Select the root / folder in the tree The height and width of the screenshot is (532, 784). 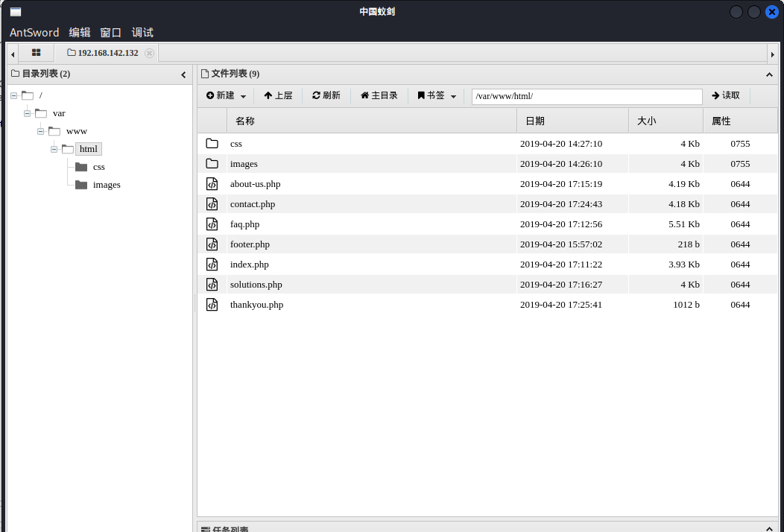[x=40, y=95]
